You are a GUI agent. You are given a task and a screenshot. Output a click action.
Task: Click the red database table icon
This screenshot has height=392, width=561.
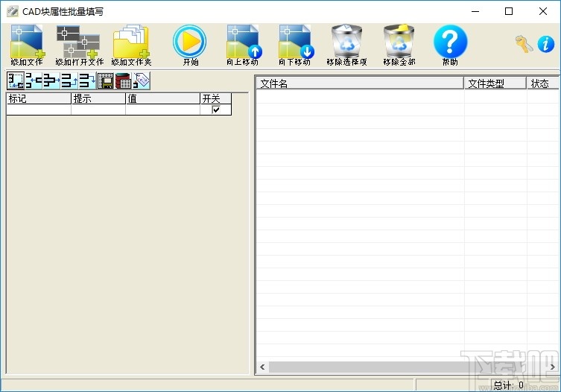coord(123,80)
